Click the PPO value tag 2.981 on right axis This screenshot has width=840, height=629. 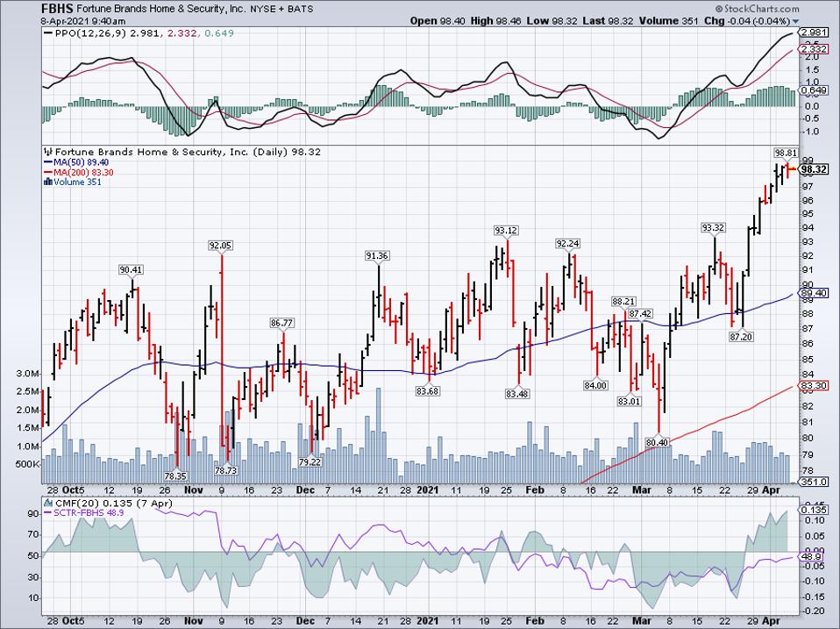813,32
